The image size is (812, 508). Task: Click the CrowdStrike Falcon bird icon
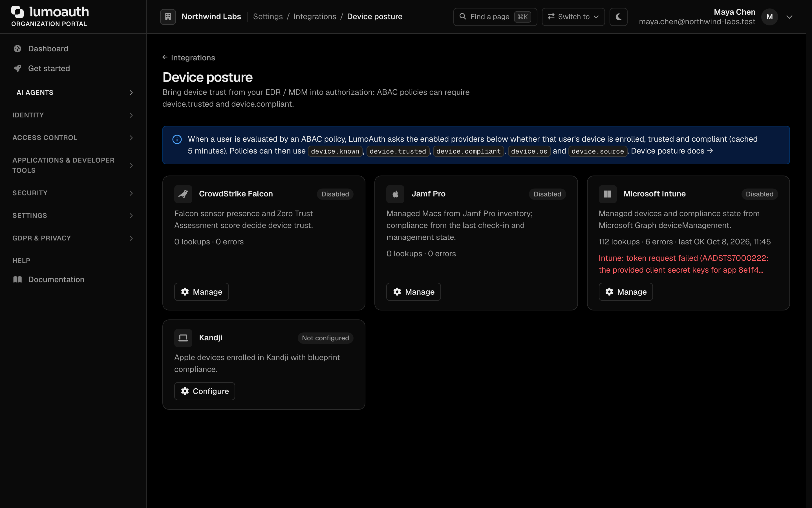coord(183,194)
